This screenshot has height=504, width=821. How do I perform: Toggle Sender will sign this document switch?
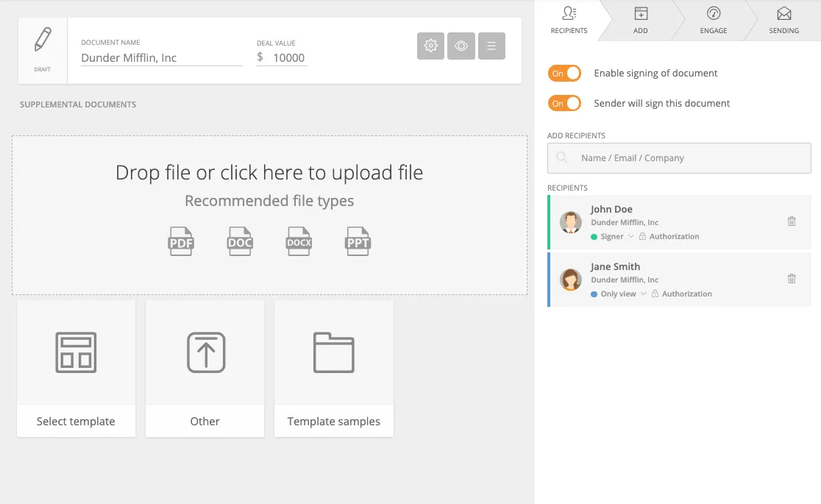(x=564, y=103)
